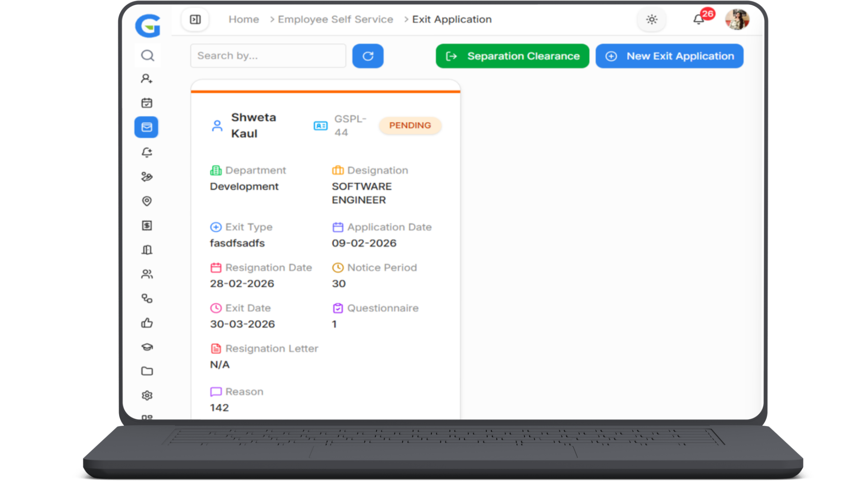Select the Add Employee icon in sidebar
Image resolution: width=868 pixels, height=488 pixels.
click(147, 78)
